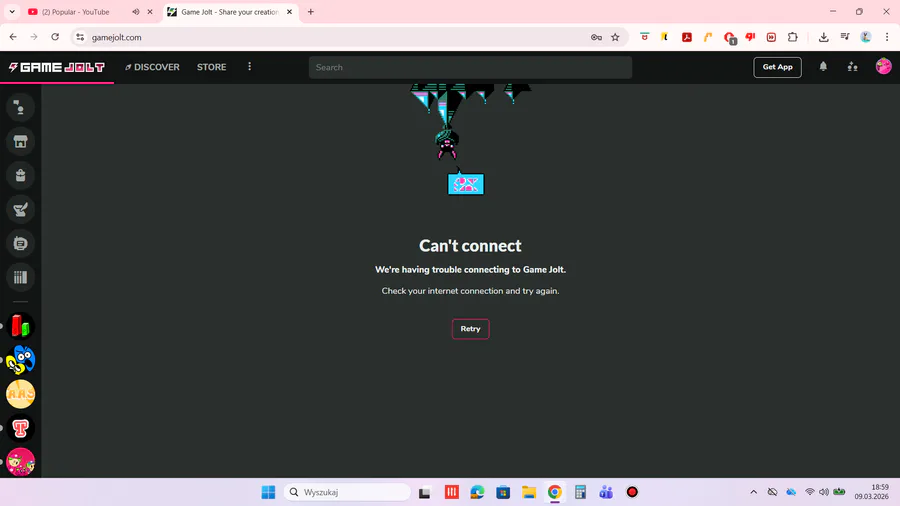900x506 pixels.
Task: Open the notifications bell
Action: coord(823,67)
